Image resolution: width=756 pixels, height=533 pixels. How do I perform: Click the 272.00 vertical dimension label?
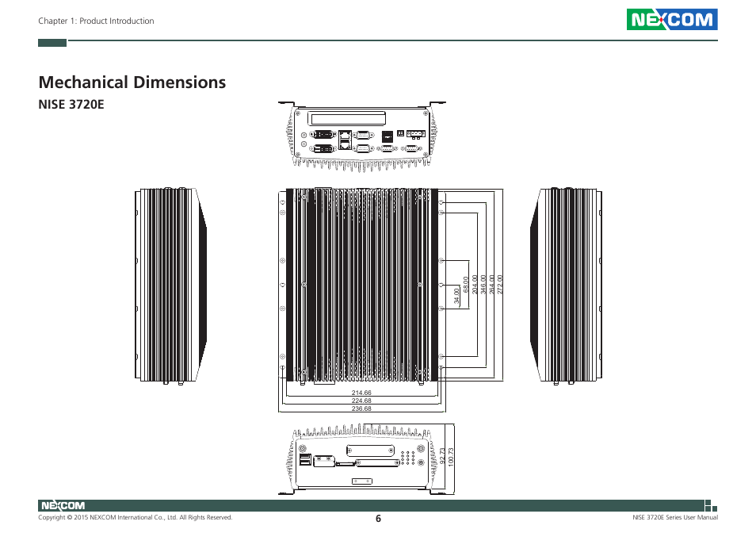[x=499, y=285]
